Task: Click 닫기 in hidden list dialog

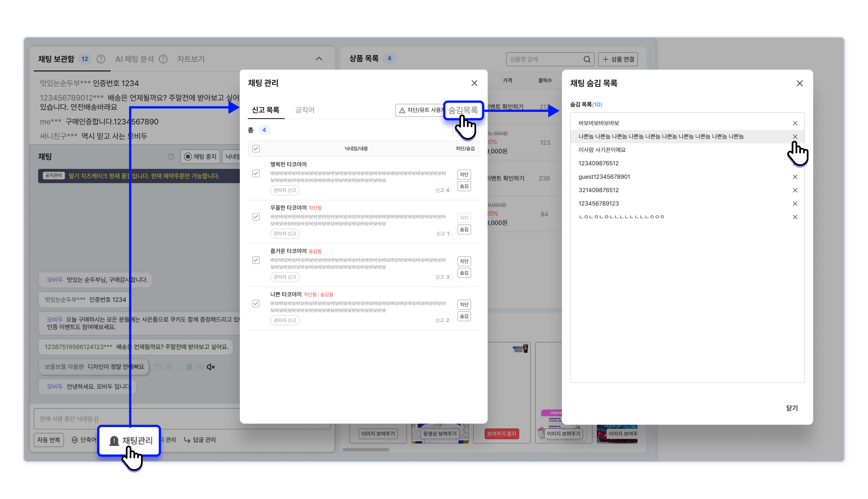Action: (791, 408)
